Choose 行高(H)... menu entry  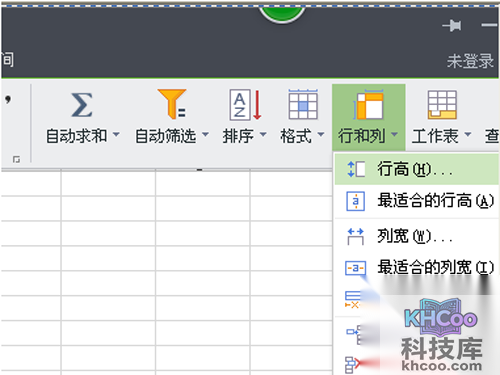[x=417, y=169]
